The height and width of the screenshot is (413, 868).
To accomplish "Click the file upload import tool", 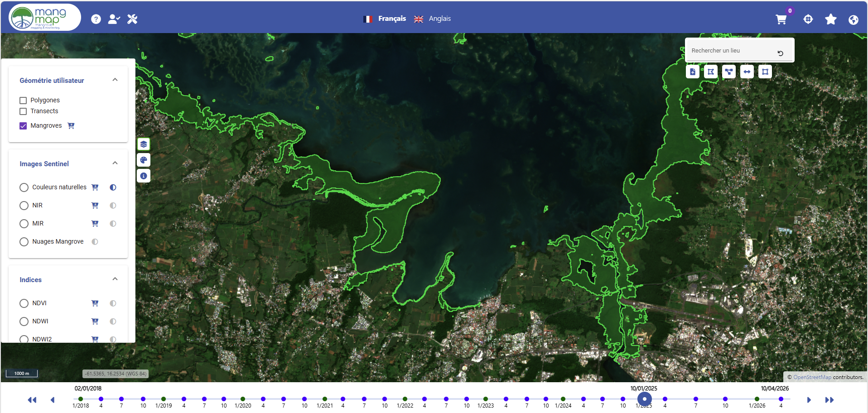I will pos(693,72).
